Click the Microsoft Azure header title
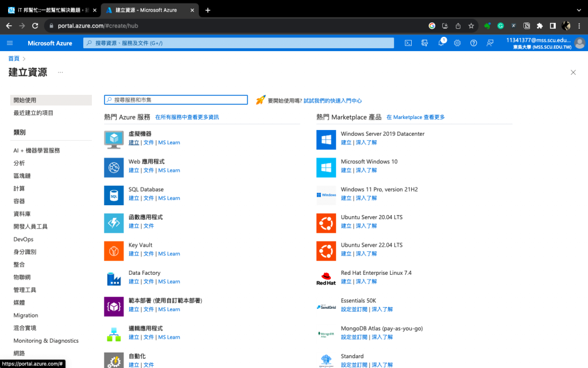This screenshot has width=588, height=368. [x=50, y=43]
